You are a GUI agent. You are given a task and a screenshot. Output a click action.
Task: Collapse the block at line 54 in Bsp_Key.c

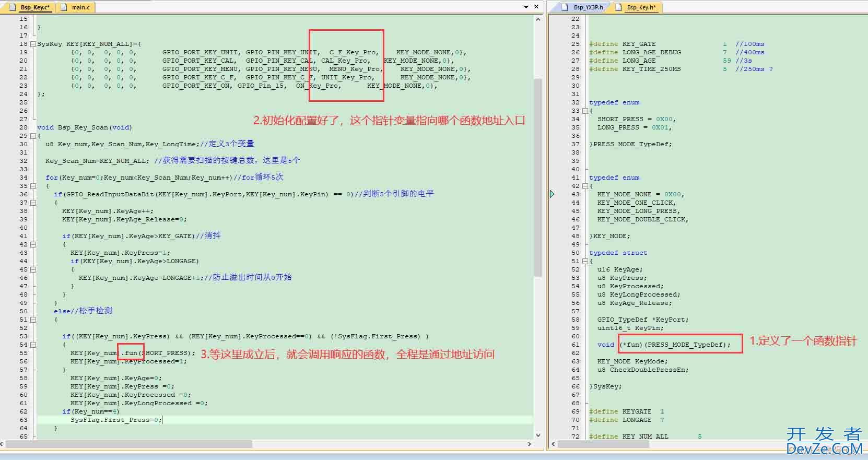pos(33,345)
